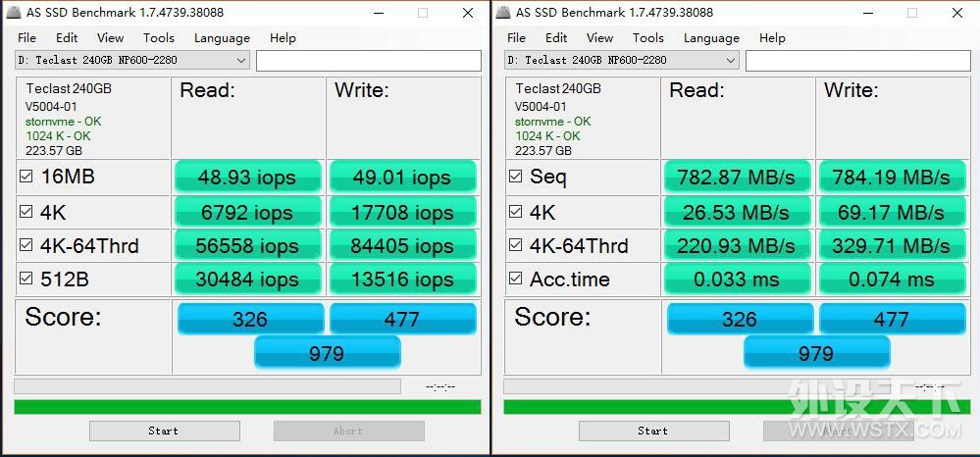Minimize the window showing iops results
This screenshot has width=980, height=457.
click(x=380, y=13)
